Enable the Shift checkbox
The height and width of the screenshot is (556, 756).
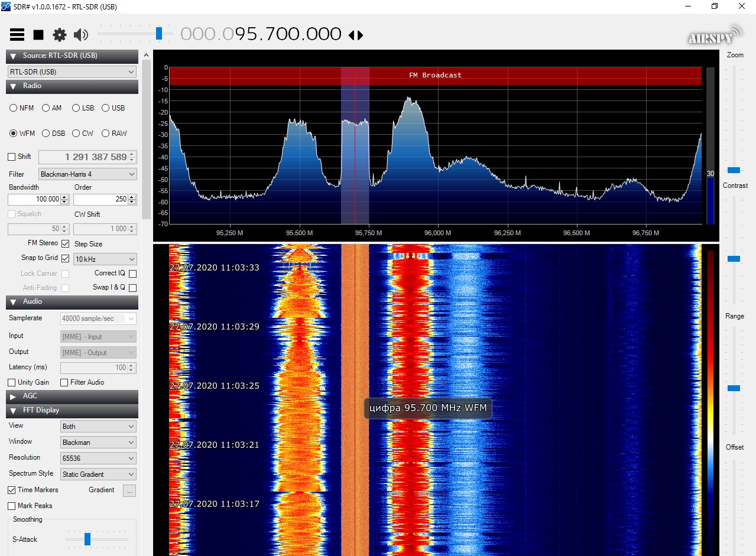[x=12, y=157]
